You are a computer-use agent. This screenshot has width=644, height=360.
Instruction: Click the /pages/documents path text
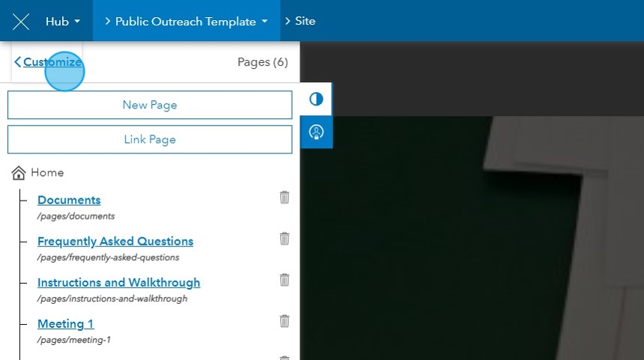pyautogui.click(x=76, y=216)
